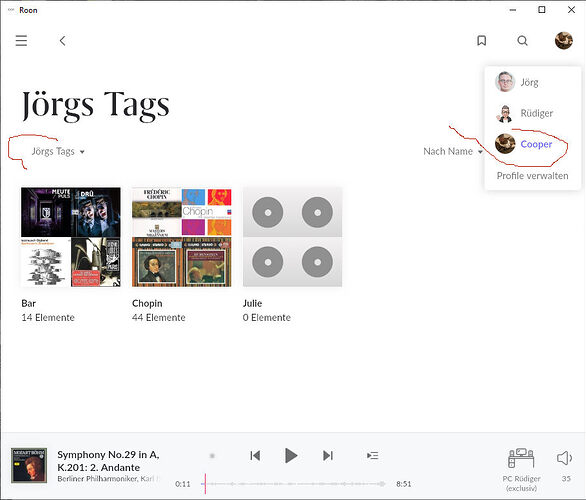Select the PC Rüdiger audio zone icon
The height and width of the screenshot is (500, 586).
tap(521, 458)
